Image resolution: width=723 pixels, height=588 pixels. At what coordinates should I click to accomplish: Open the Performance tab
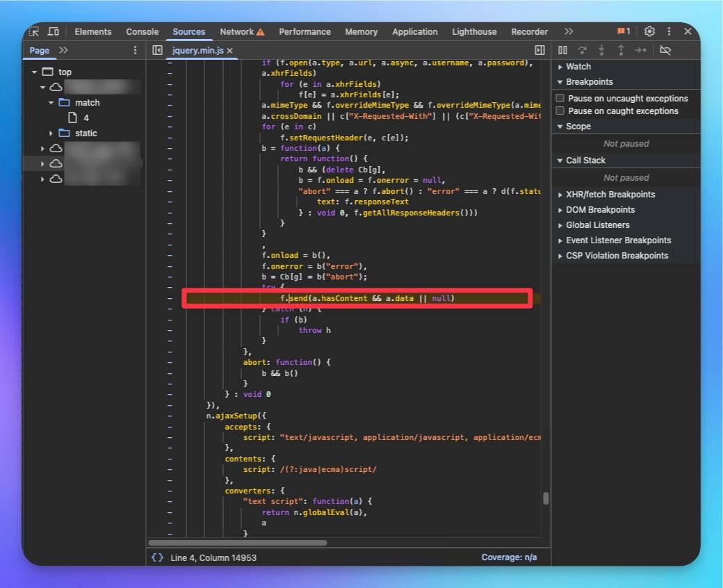[x=304, y=32]
